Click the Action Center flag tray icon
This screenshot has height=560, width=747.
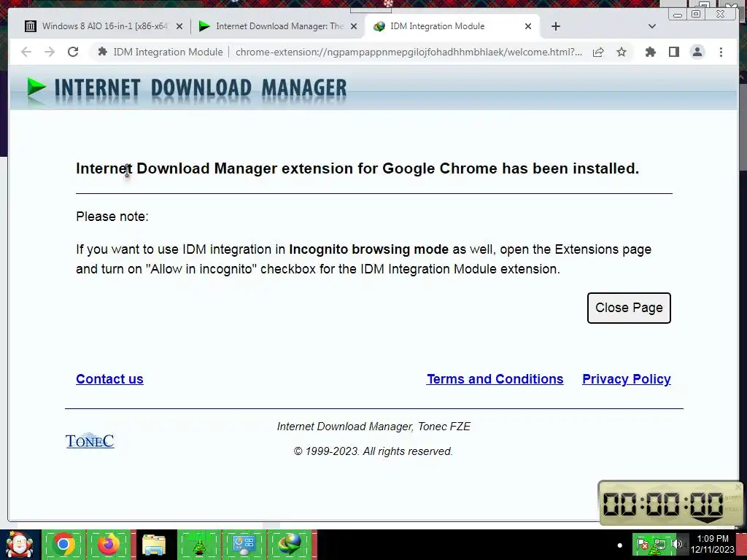pos(643,544)
